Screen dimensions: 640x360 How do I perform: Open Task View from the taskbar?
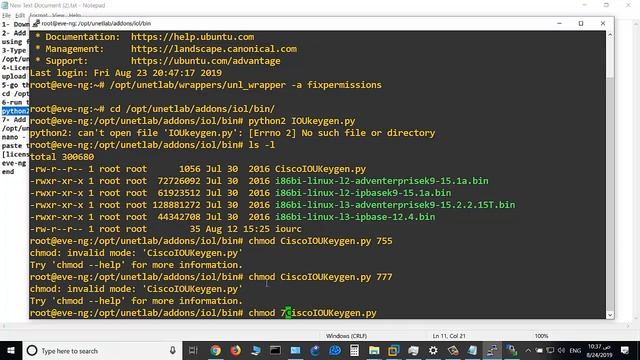[193, 351]
